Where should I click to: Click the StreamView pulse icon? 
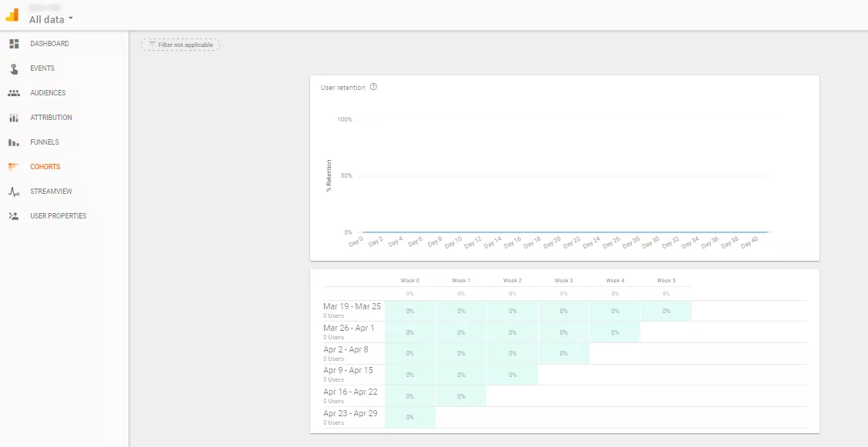(x=14, y=192)
